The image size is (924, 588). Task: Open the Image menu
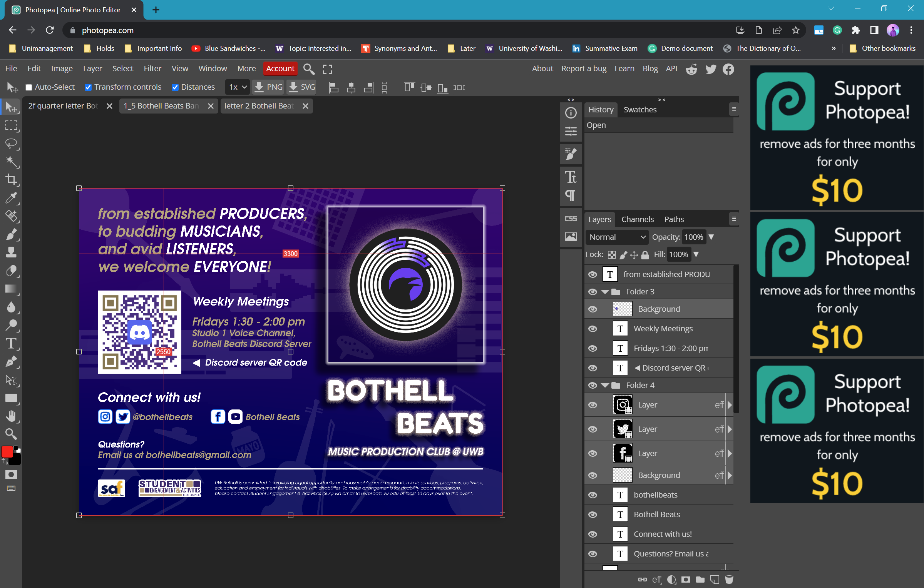pyautogui.click(x=62, y=68)
